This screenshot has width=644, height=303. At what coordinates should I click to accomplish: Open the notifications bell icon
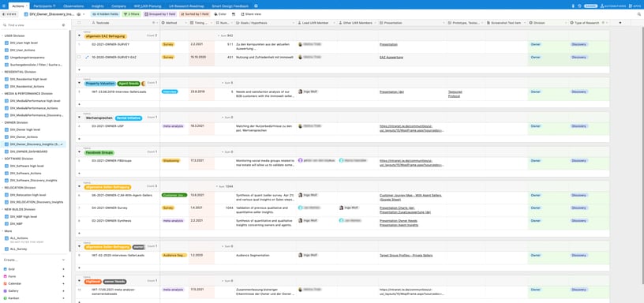click(573, 6)
